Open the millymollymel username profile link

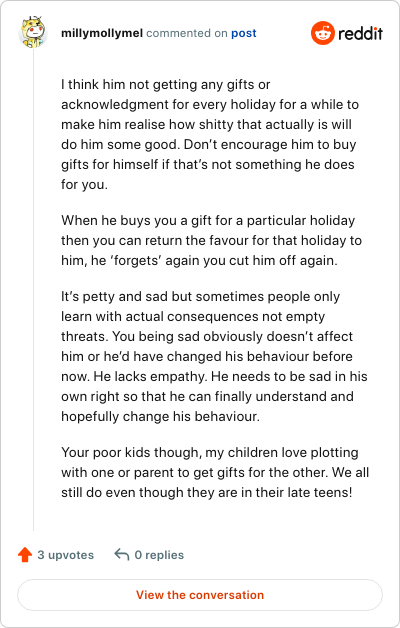pos(102,33)
